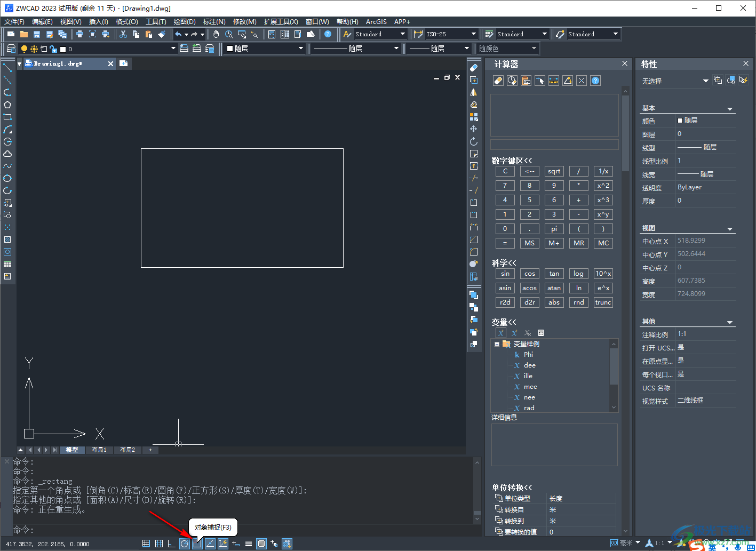Click the Open file folder icon
The width and height of the screenshot is (756, 551).
(24, 34)
